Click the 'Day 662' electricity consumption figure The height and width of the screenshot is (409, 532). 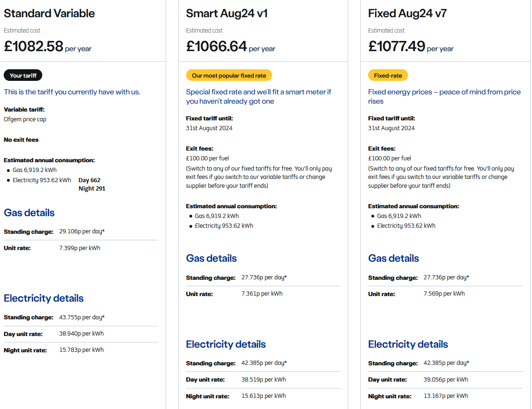pos(90,180)
